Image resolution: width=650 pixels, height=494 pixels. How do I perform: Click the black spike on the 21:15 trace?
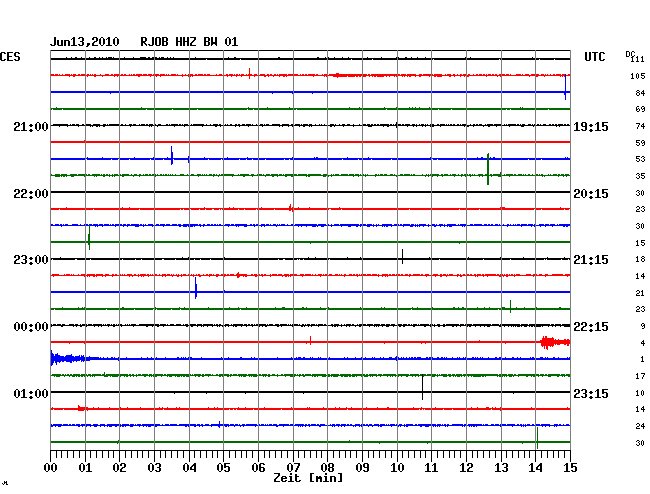(402, 256)
